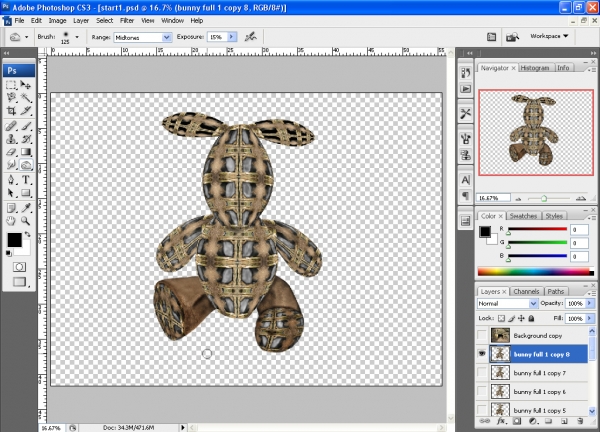Screen dimensions: 600x432
Task: Toggle lock transparent pixels
Action: tap(501, 318)
